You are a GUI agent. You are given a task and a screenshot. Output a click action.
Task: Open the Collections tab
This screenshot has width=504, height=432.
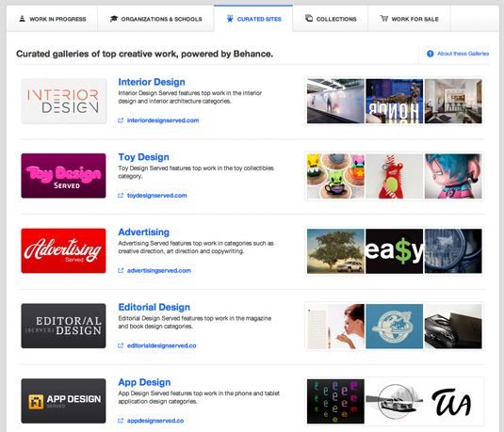coord(331,19)
